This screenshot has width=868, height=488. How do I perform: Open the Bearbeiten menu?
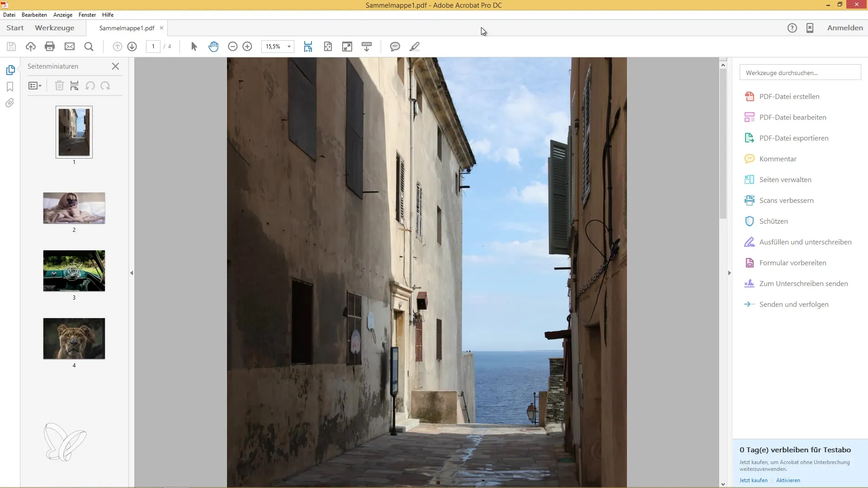pyautogui.click(x=34, y=15)
